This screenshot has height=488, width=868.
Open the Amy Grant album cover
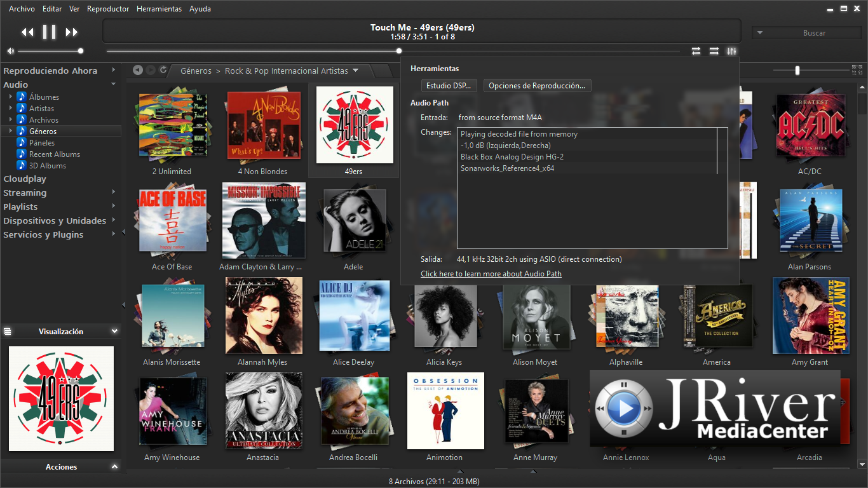point(811,315)
